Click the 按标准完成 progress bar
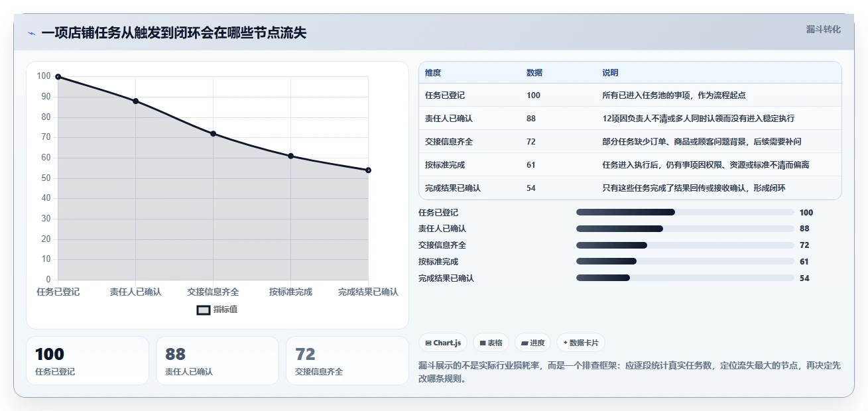The image size is (868, 411). (685, 262)
